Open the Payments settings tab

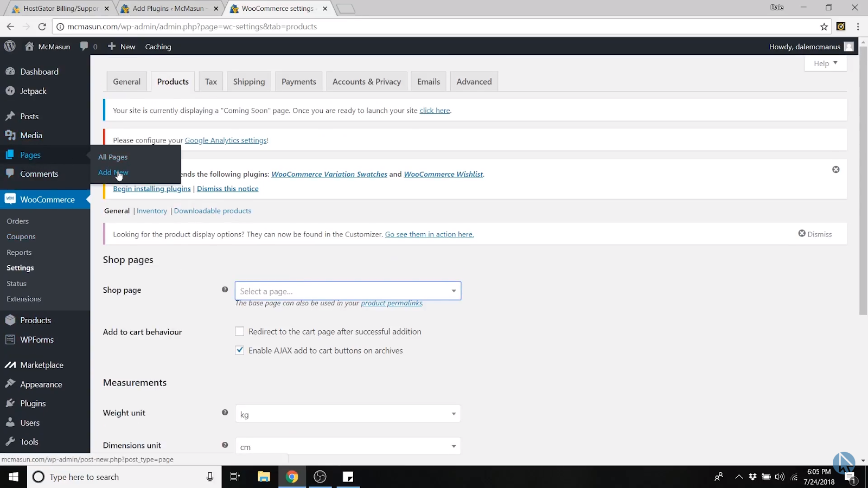[x=299, y=81]
